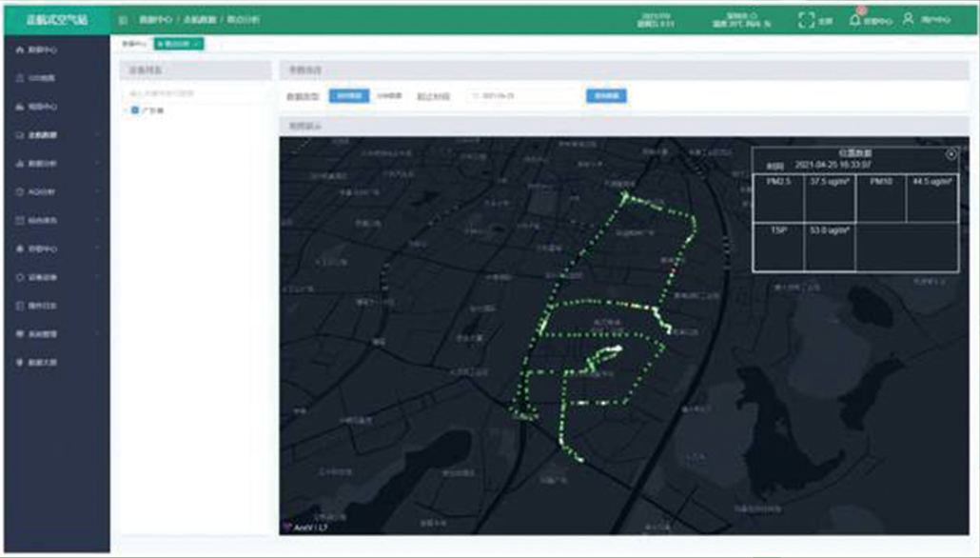Expand the device tree node arrow

click(x=126, y=110)
